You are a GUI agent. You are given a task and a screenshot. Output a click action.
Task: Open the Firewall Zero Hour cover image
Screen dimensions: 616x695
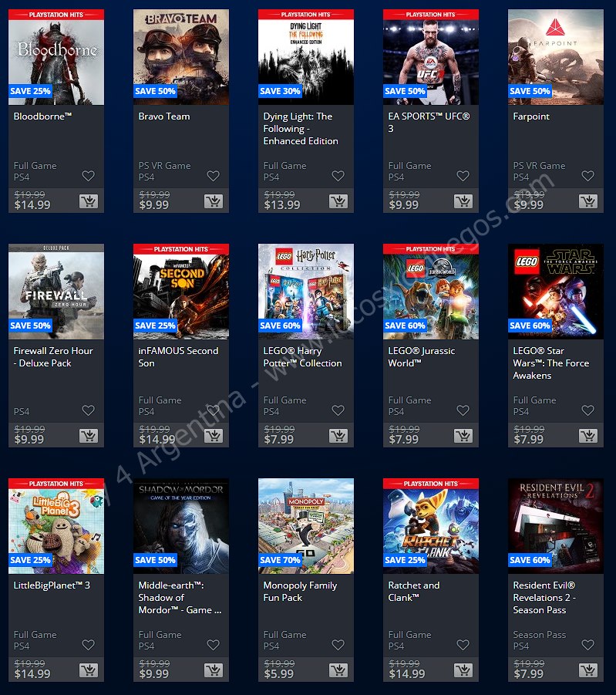coord(56,292)
